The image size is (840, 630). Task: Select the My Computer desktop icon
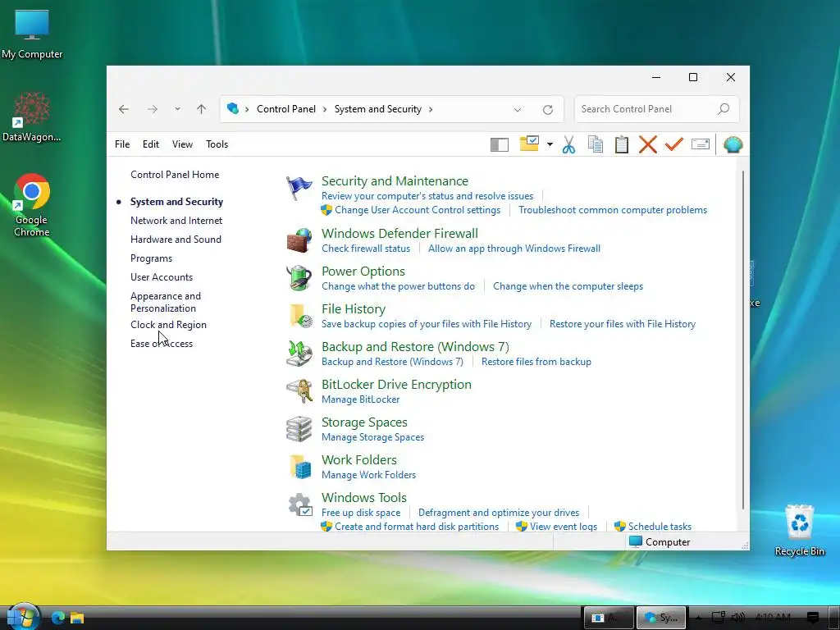coord(32,34)
